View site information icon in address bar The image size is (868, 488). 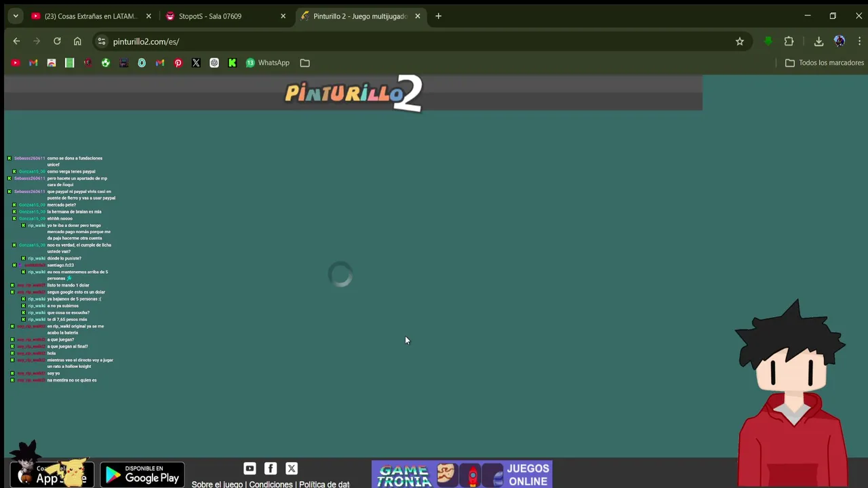coord(101,41)
